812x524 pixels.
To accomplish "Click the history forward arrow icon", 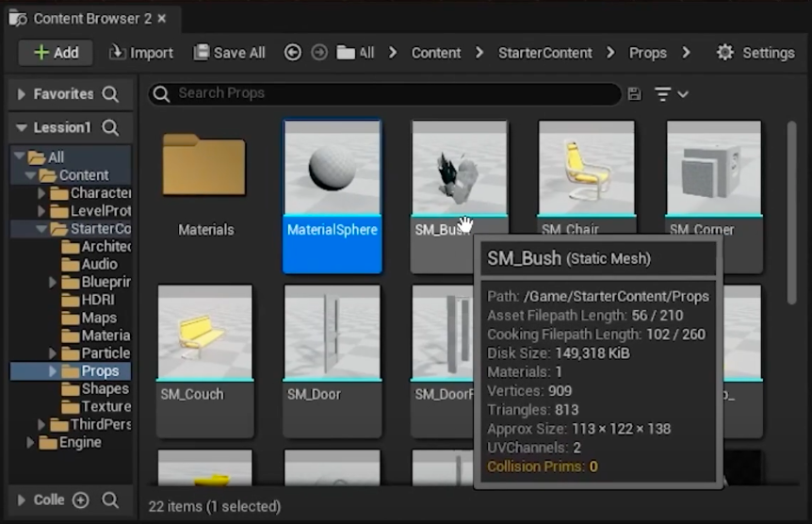I will pyautogui.click(x=319, y=53).
